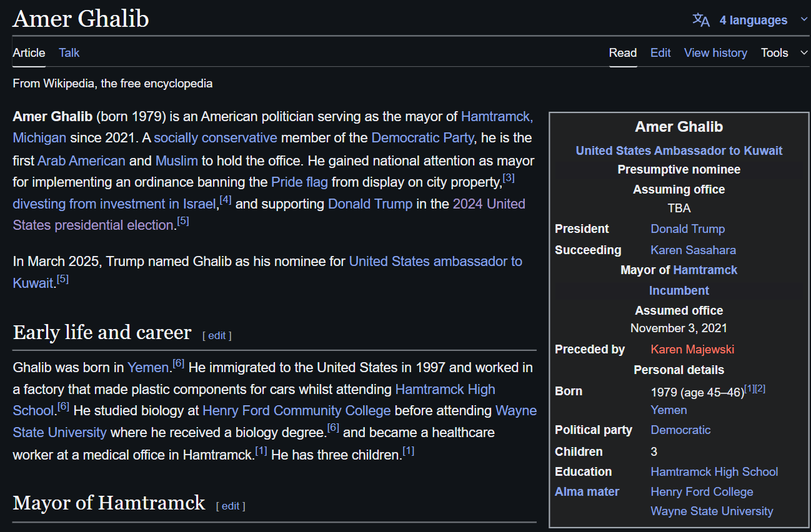Screen dimensions: 811x532
Task: Click 'November 3, 2021' date in infobox
Action: [x=679, y=328]
